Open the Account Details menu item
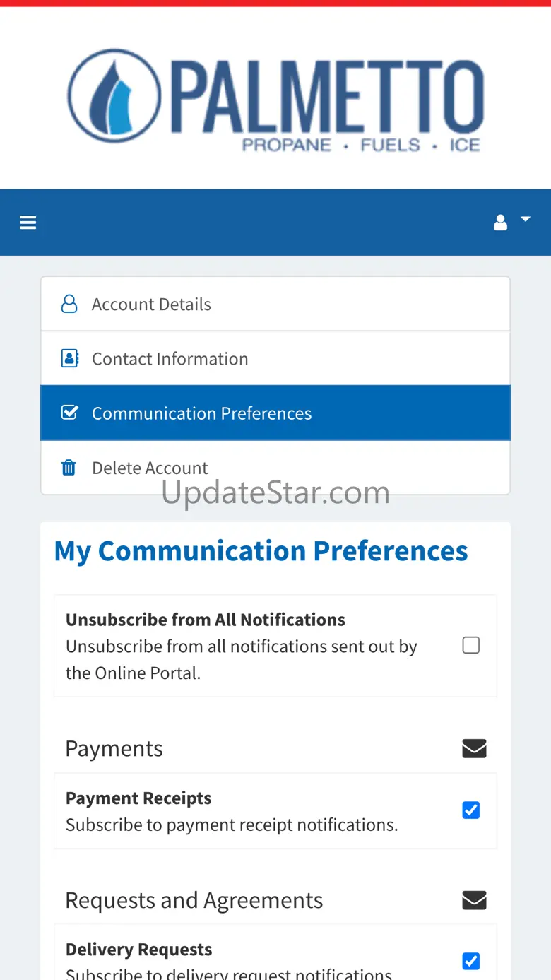551x980 pixels. (151, 305)
